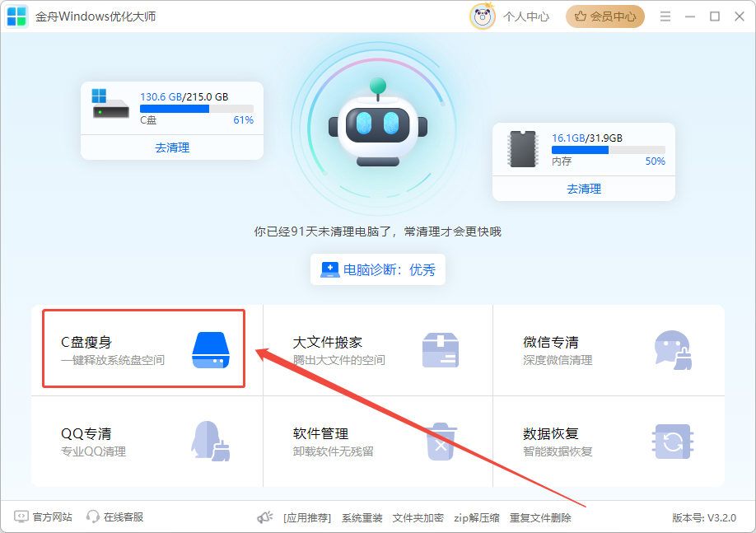Click the memory chip icon
Image resolution: width=756 pixels, height=533 pixels.
coord(523,148)
